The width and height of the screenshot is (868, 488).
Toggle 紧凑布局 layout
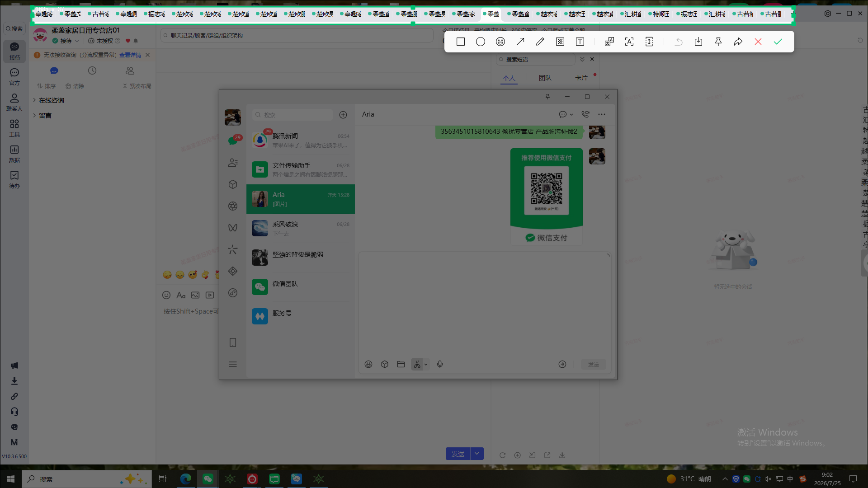coord(137,86)
